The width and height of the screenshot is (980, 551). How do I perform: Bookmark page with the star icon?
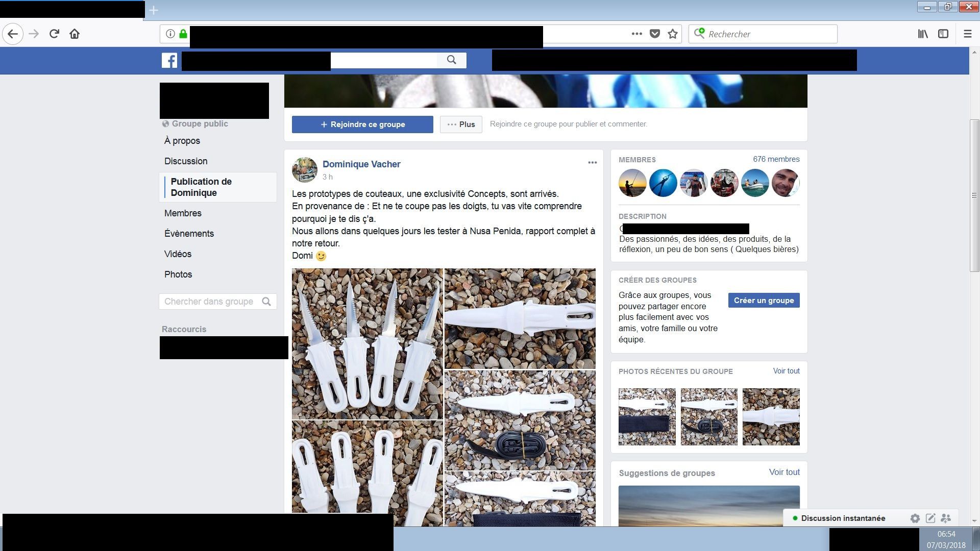673,34
